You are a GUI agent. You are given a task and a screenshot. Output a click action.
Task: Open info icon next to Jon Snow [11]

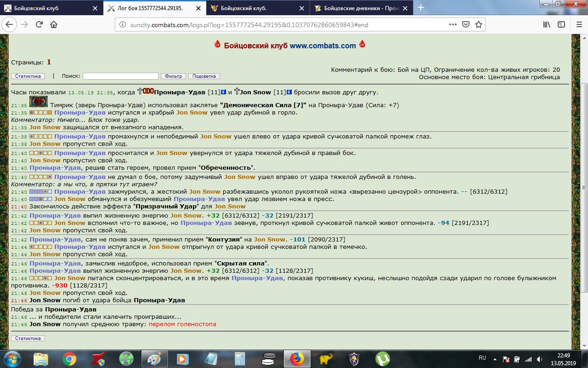[x=289, y=92]
